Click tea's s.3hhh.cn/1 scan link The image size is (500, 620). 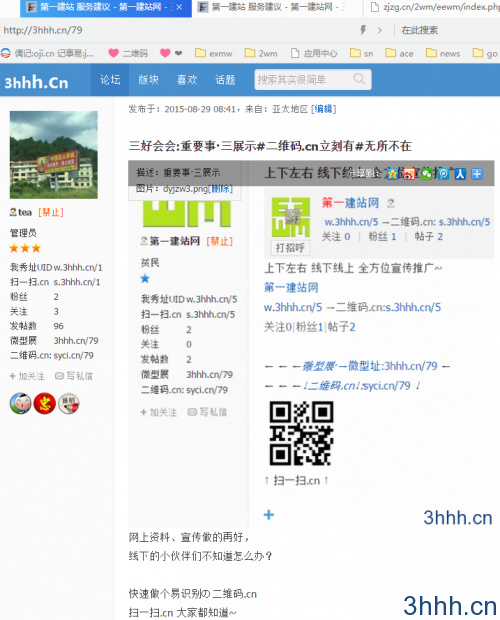[77, 282]
